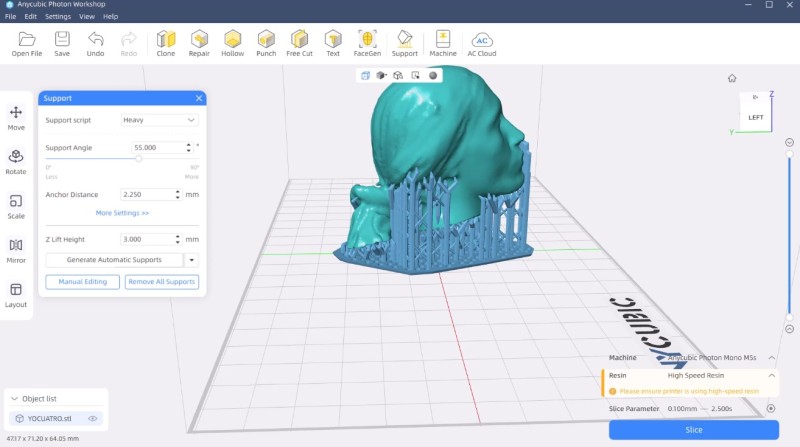Click the Redo toolbar icon

coord(129,43)
